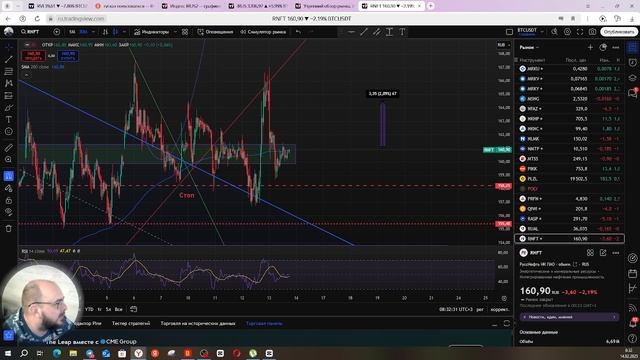Select the trend line favorite tool
Screen dimensions: 640x360
click(364, 32)
